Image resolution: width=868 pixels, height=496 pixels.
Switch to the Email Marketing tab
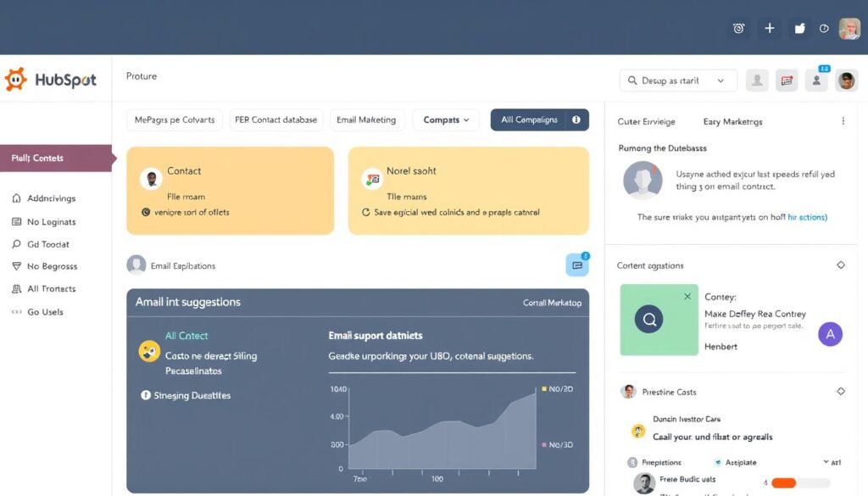[366, 120]
